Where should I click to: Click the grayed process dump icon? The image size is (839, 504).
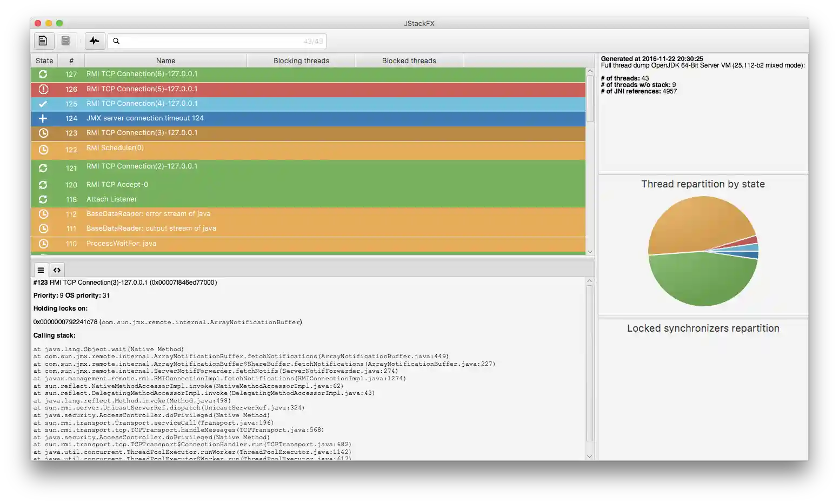click(x=66, y=41)
